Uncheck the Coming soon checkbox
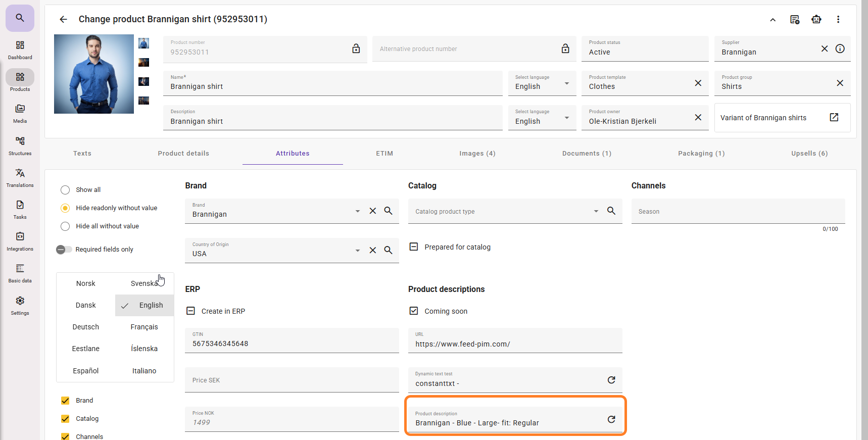Screen dimensions: 868x440 (414, 311)
